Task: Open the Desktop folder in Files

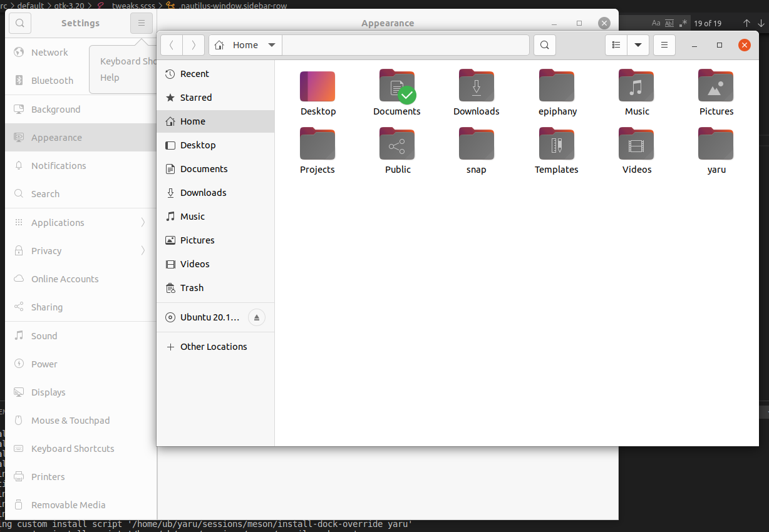Action: 317,86
